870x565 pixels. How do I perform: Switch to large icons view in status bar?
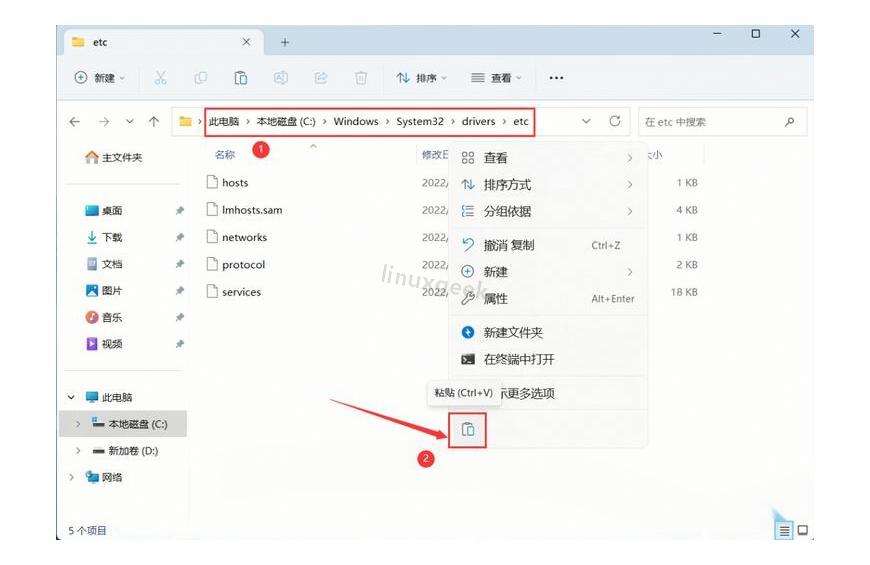(x=802, y=531)
